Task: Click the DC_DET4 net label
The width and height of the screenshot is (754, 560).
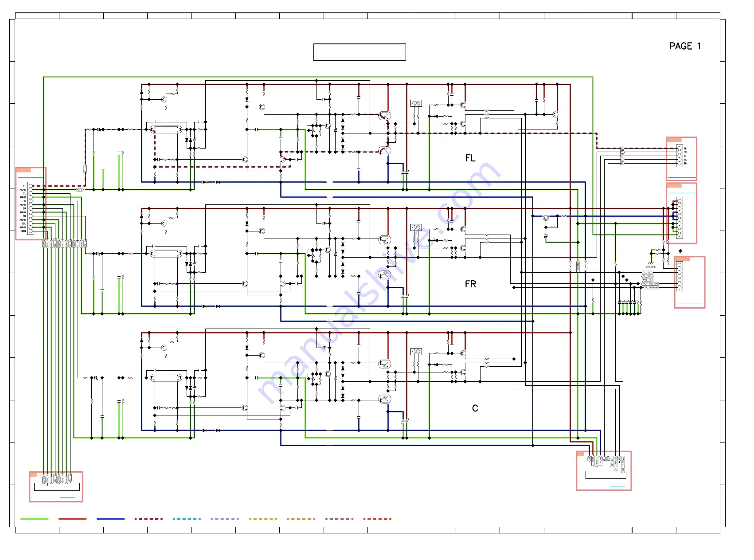Action: coord(648,276)
